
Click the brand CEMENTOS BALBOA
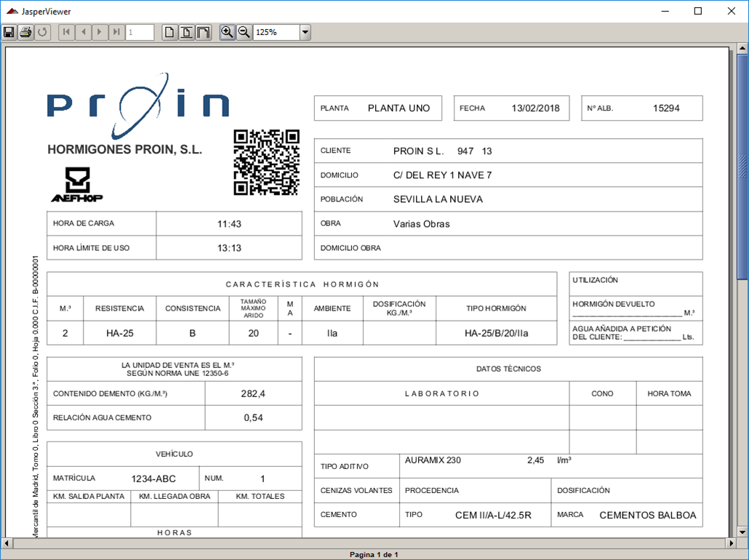tap(648, 516)
